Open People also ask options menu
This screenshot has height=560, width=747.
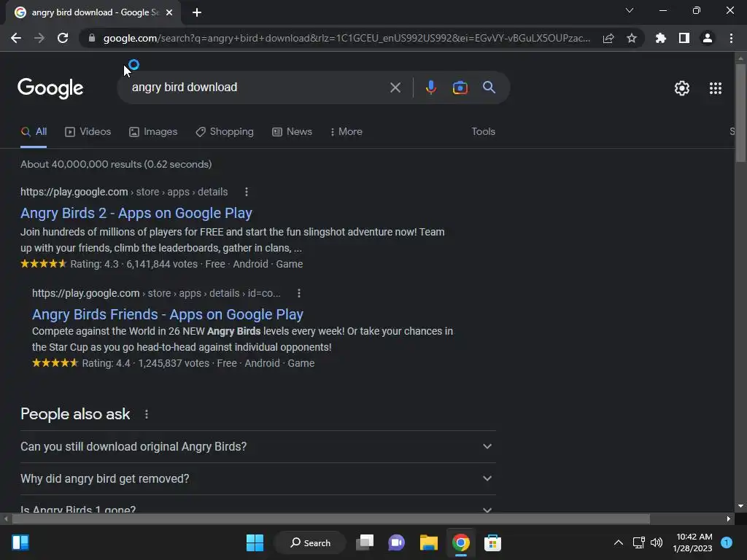(x=146, y=414)
